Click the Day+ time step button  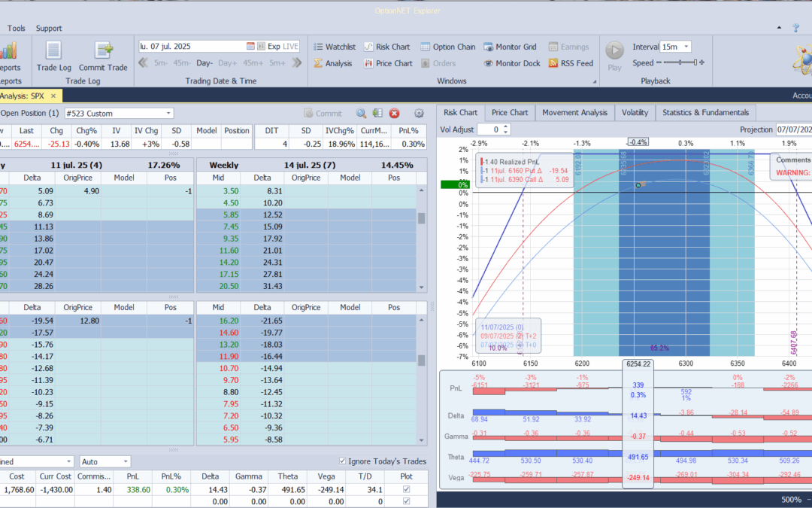(x=227, y=62)
